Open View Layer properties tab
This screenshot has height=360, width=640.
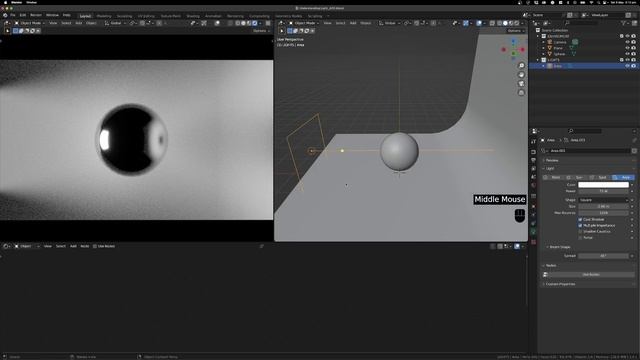533,168
